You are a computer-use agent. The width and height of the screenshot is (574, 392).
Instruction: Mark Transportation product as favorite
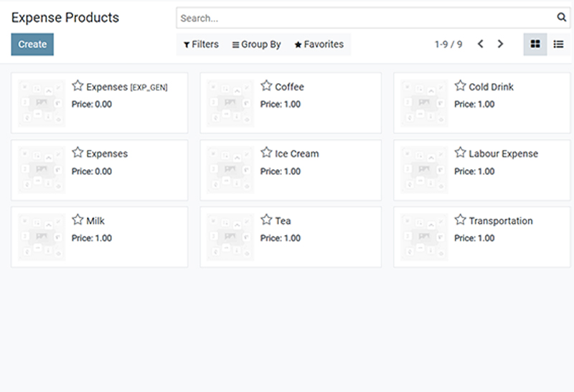pyautogui.click(x=460, y=219)
